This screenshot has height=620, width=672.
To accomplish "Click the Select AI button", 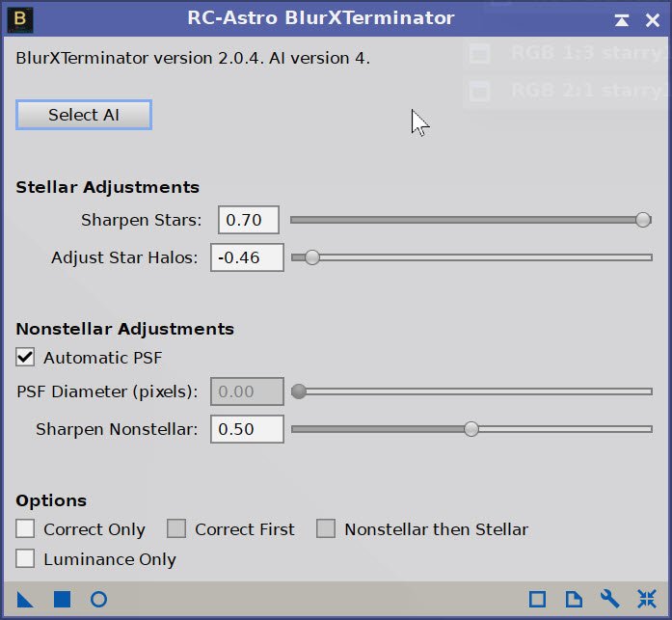I will tap(84, 115).
